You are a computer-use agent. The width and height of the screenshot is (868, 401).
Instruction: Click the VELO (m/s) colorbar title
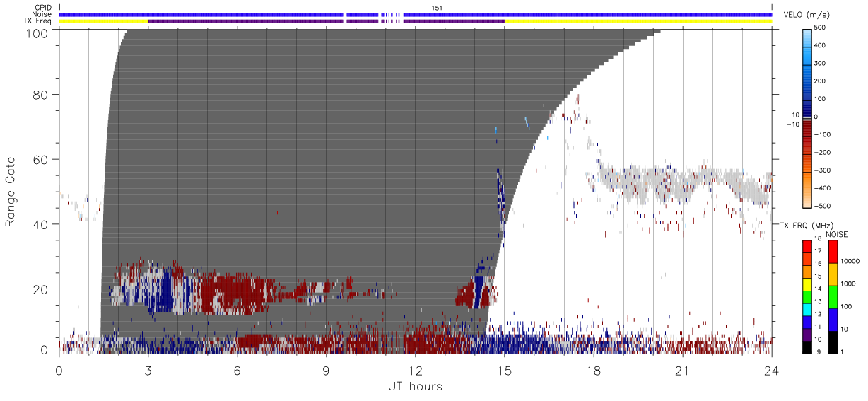(807, 14)
